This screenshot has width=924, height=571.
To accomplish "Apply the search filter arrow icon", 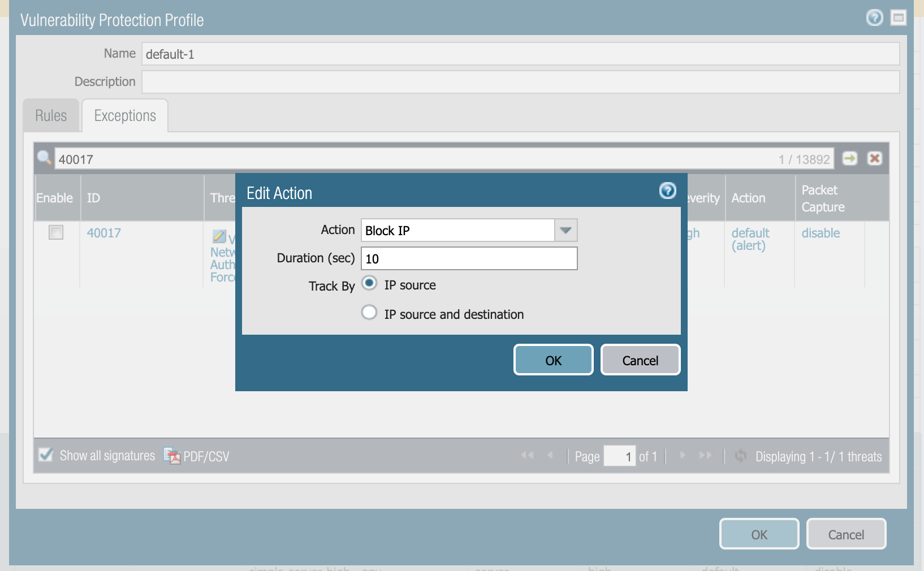I will tap(850, 158).
